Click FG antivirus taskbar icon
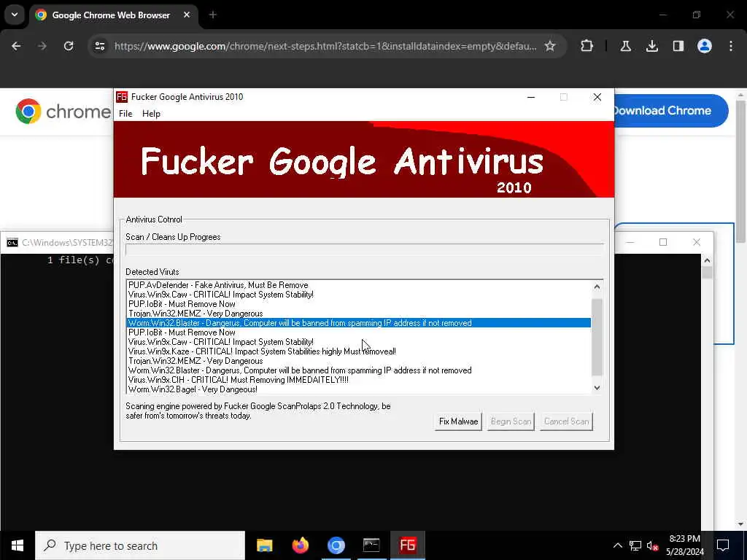Image resolution: width=747 pixels, height=560 pixels. tap(407, 545)
